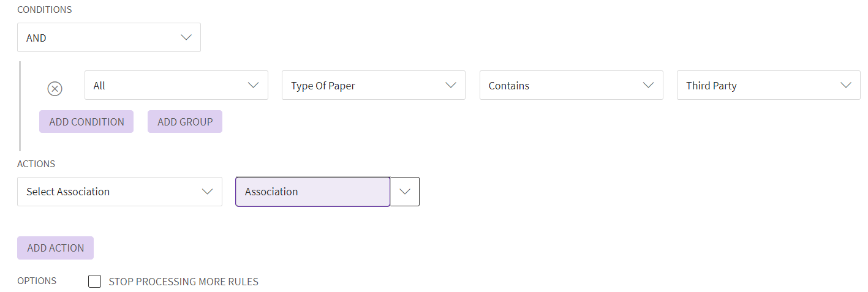Image resolution: width=868 pixels, height=292 pixels.
Task: Click the chevron arrow in the Type Of Paper box
Action: tap(451, 86)
